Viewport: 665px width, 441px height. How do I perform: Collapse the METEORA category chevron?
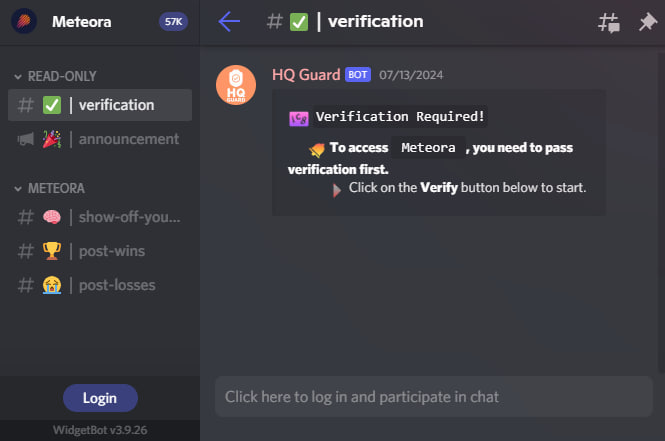[18, 189]
